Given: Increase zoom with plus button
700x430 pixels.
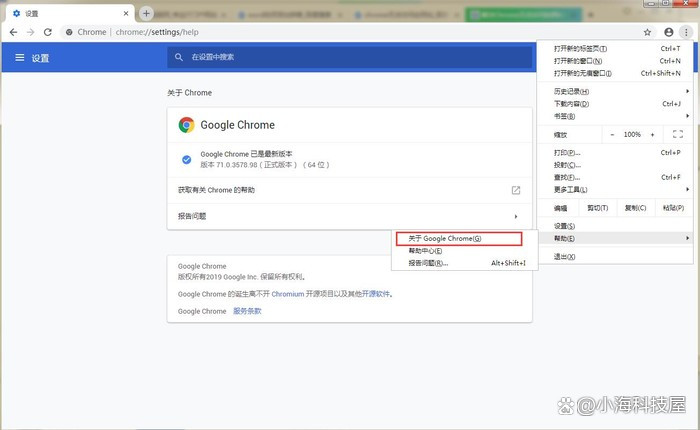Looking at the screenshot, I should tap(652, 134).
